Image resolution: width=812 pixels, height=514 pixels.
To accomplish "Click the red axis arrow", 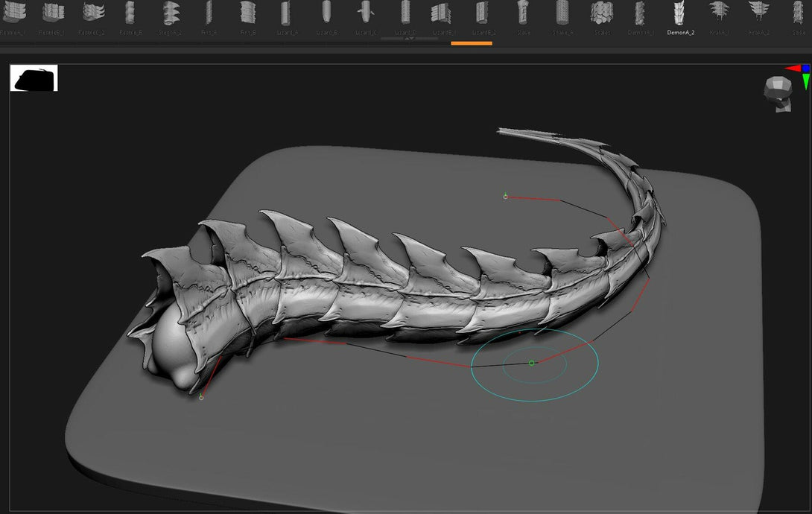I will [x=793, y=69].
